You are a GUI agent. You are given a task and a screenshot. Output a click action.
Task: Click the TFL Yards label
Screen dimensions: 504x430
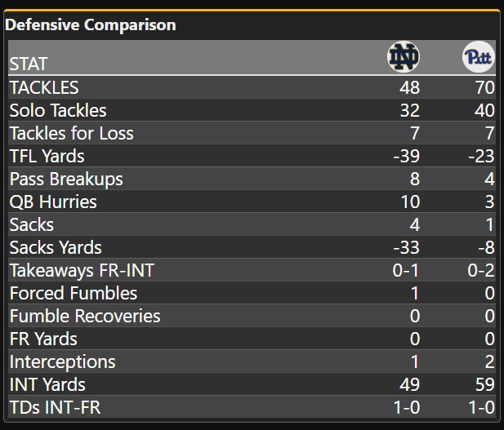47,156
